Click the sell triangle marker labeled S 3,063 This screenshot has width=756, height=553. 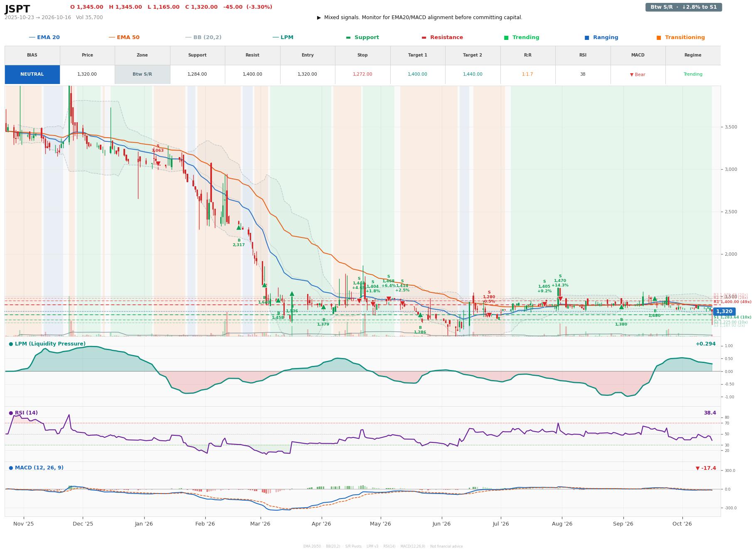158,164
